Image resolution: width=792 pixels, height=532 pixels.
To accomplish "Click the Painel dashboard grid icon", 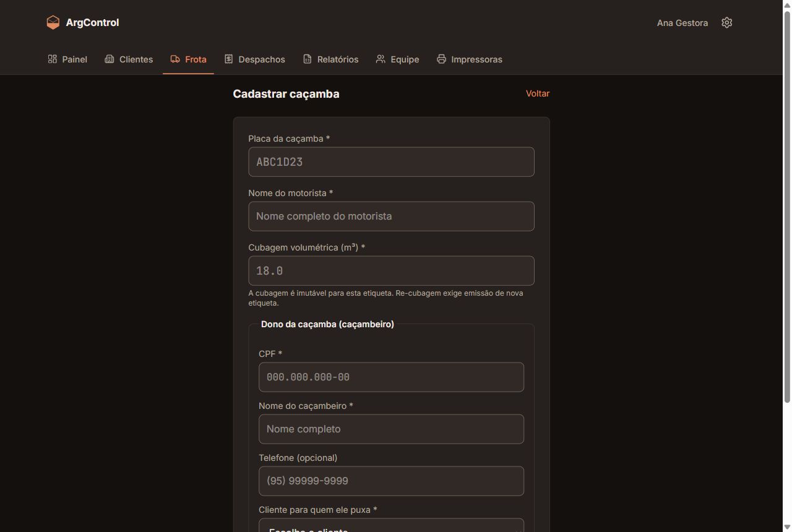I will click(53, 59).
